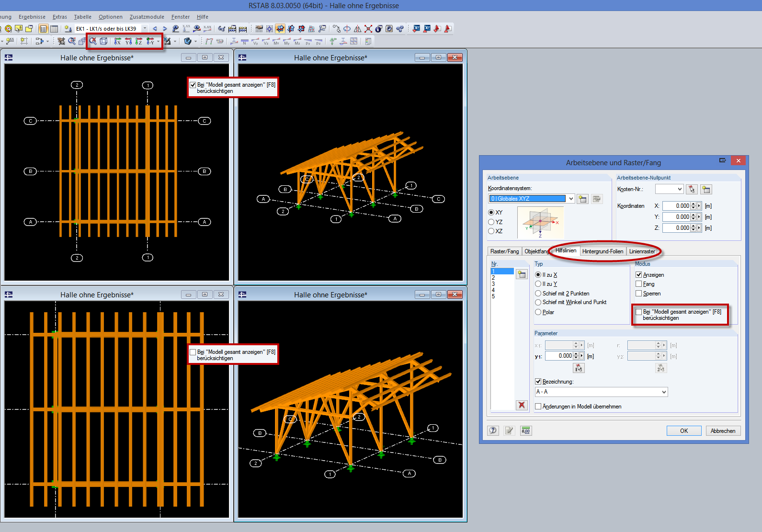762x532 pixels.
Task: Switch to the Linienraster tab
Action: 642,251
